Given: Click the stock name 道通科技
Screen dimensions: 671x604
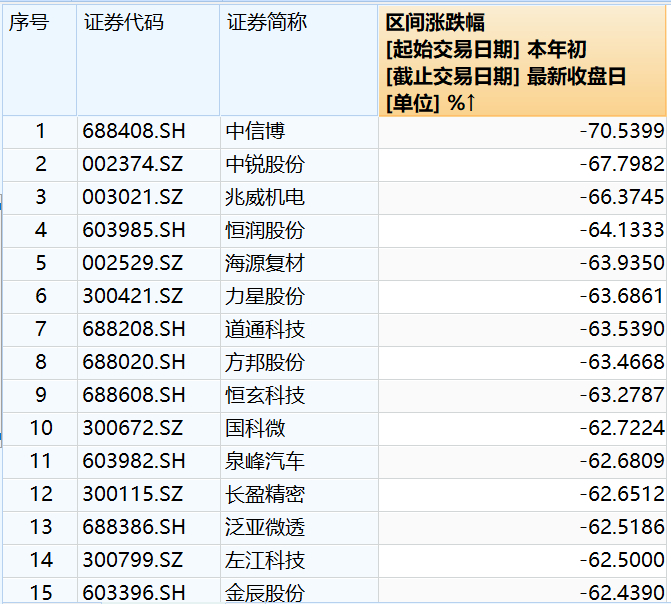Looking at the screenshot, I should click(265, 329).
